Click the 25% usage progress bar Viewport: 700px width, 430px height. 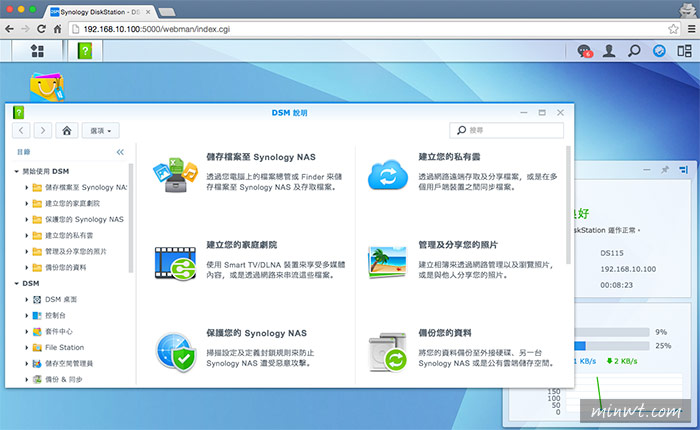pyautogui.click(x=612, y=346)
